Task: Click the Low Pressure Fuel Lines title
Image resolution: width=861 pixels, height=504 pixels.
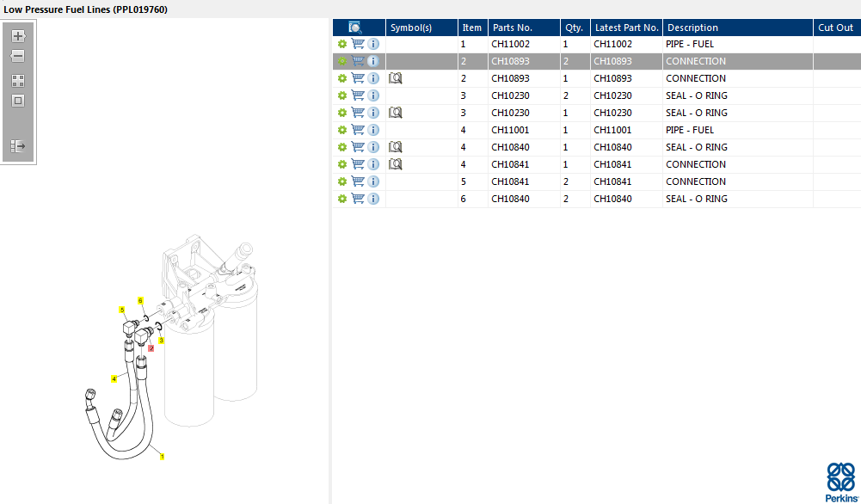Action: [86, 9]
